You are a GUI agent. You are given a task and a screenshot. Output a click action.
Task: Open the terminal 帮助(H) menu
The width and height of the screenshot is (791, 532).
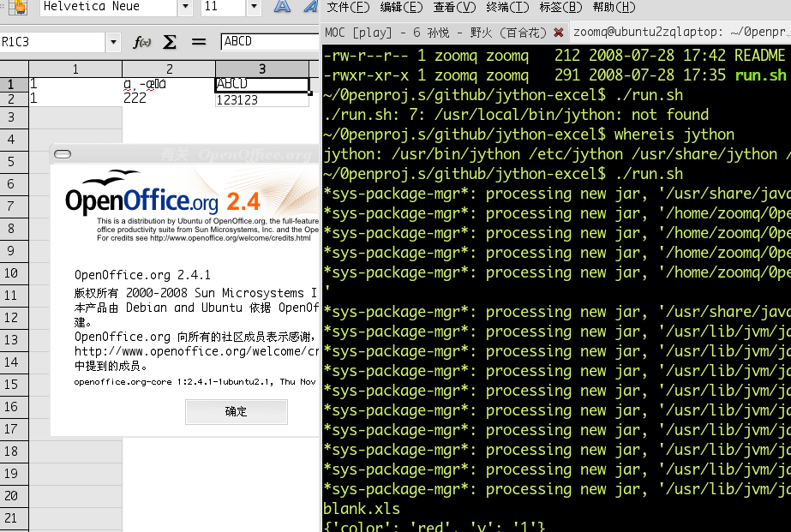[x=614, y=8]
